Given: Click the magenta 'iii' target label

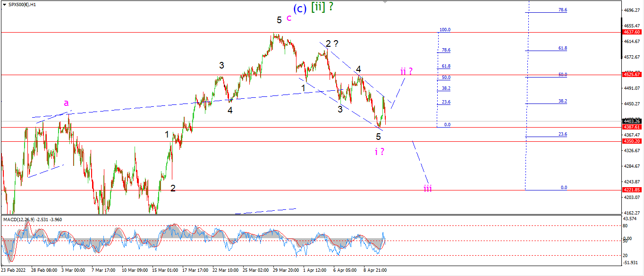Looking at the screenshot, I should point(427,189).
